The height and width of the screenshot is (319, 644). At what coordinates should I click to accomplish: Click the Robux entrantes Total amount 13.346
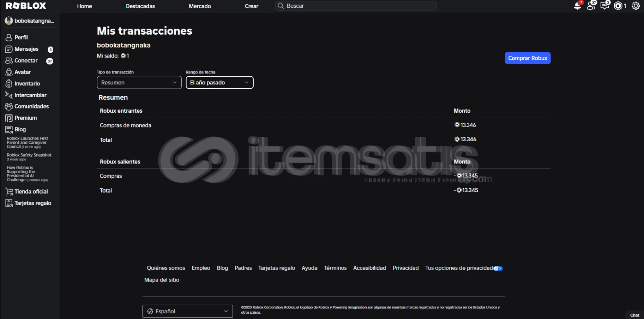tap(465, 140)
